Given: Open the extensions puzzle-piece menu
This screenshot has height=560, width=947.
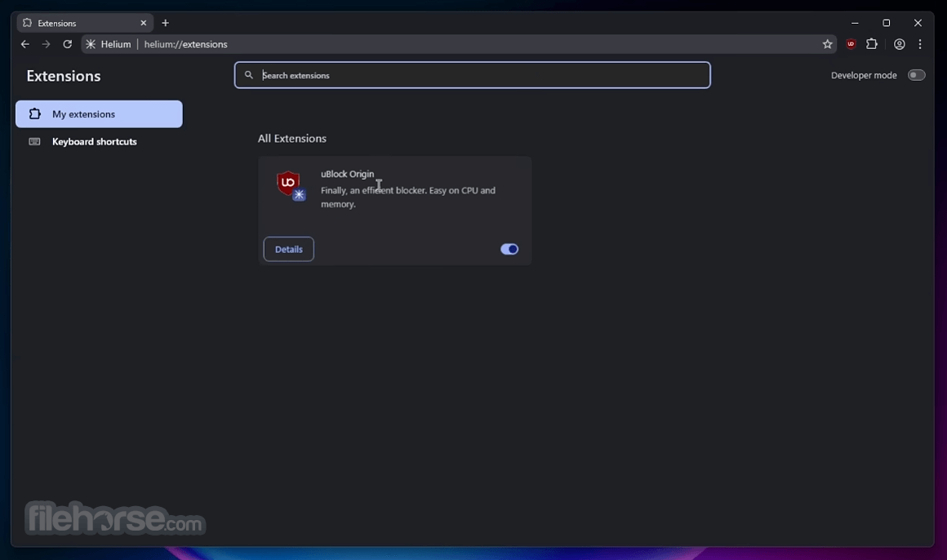Looking at the screenshot, I should [x=872, y=44].
